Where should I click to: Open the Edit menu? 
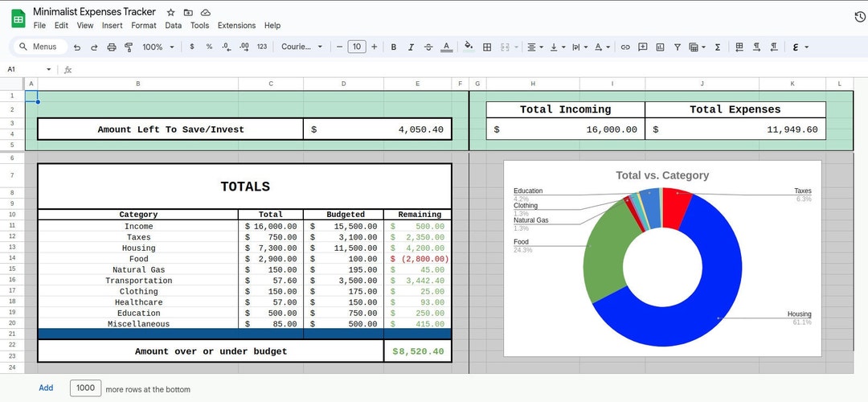coord(61,26)
